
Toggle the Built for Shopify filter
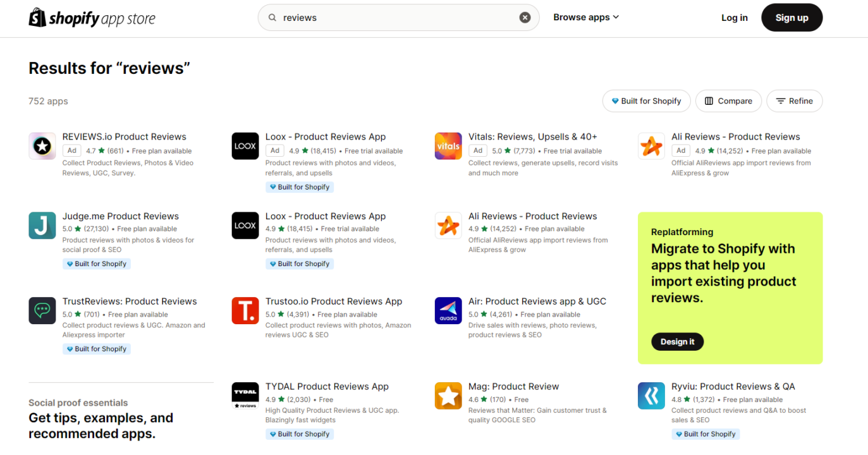(645, 101)
